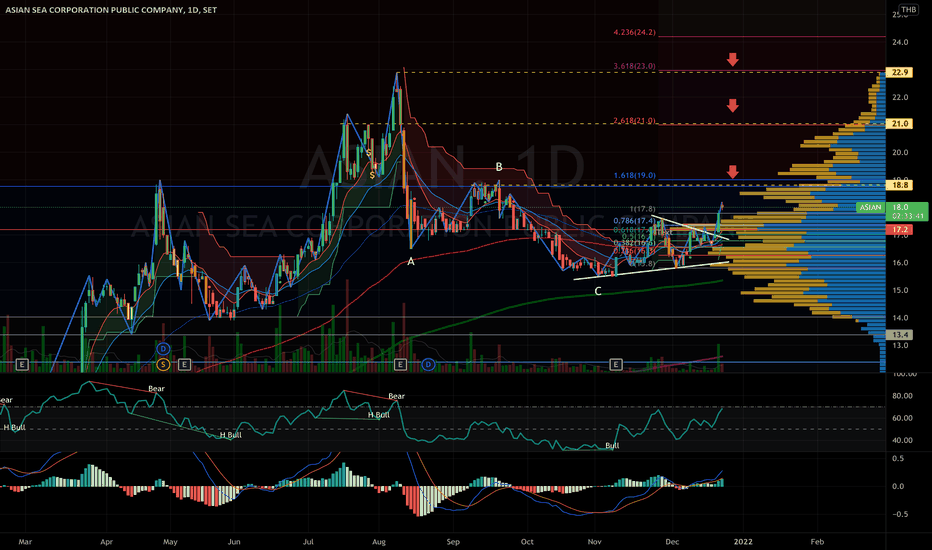
Task: Click the 4.236(24.2) Fibonacci label
Action: pos(634,32)
